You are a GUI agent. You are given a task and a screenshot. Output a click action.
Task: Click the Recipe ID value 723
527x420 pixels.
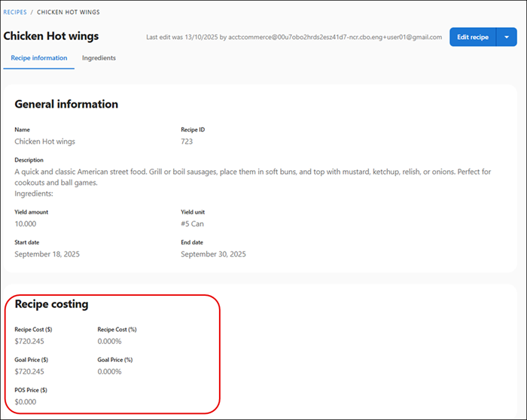(187, 141)
